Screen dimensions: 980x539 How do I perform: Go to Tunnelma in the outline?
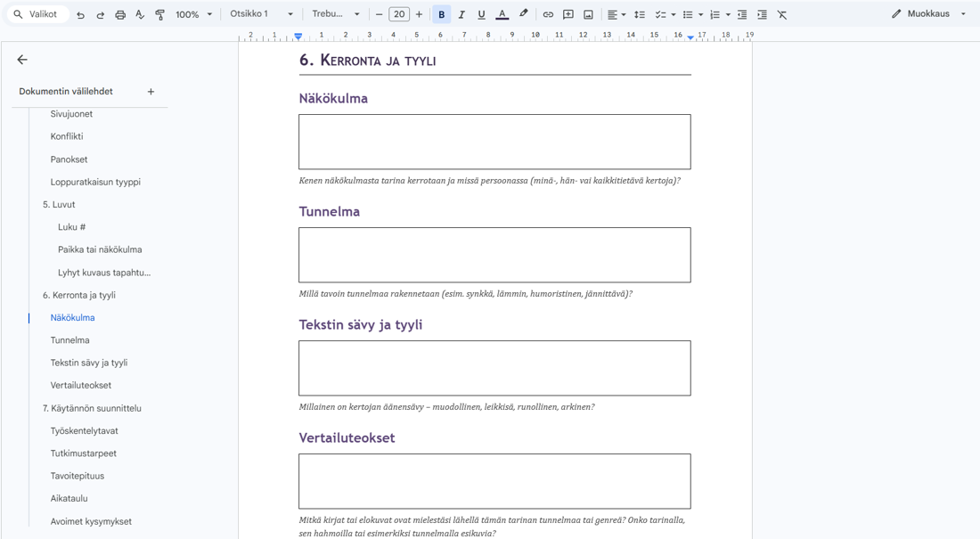point(70,340)
